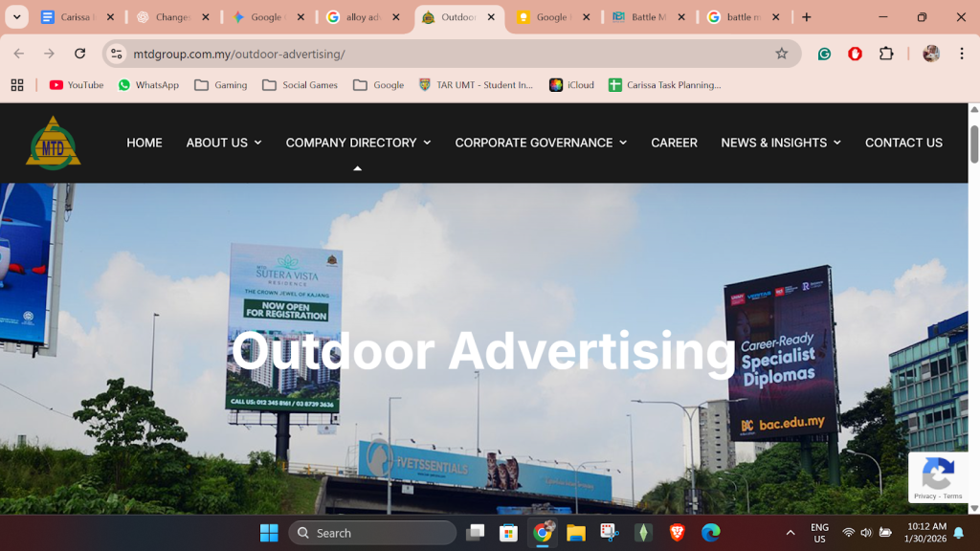980x551 pixels.
Task: Open the Chrome profile avatar
Action: coord(931,54)
